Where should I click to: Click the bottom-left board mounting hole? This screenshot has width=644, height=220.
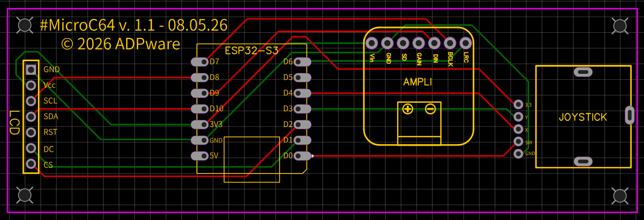coord(24,195)
